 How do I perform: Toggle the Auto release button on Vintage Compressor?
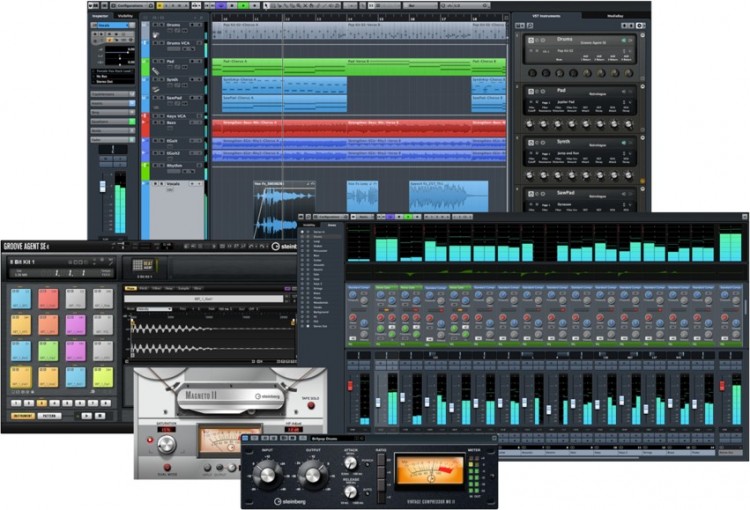coord(367,493)
